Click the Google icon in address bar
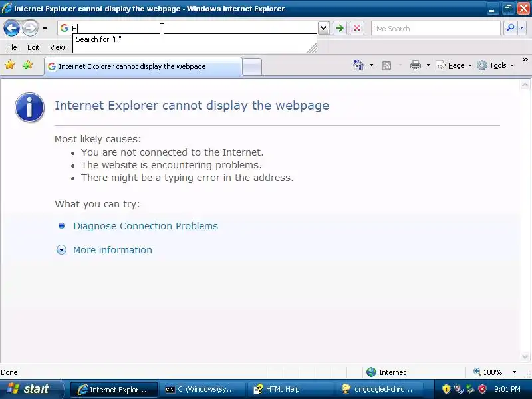 tap(64, 28)
